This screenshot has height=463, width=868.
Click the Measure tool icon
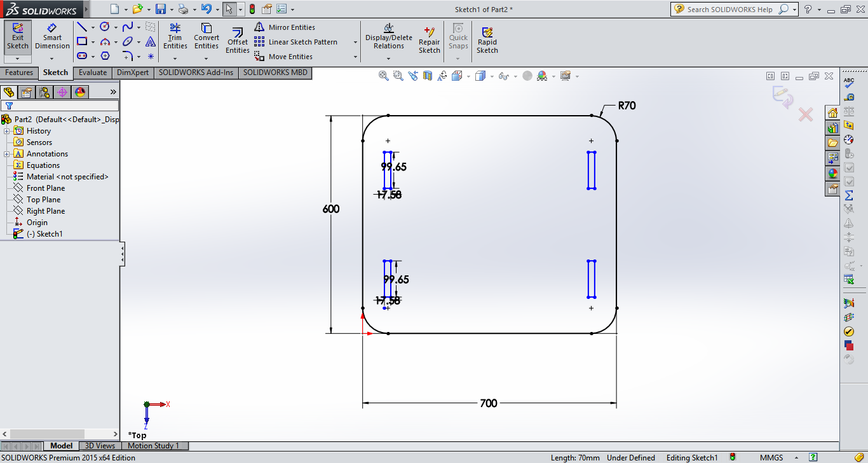click(849, 97)
